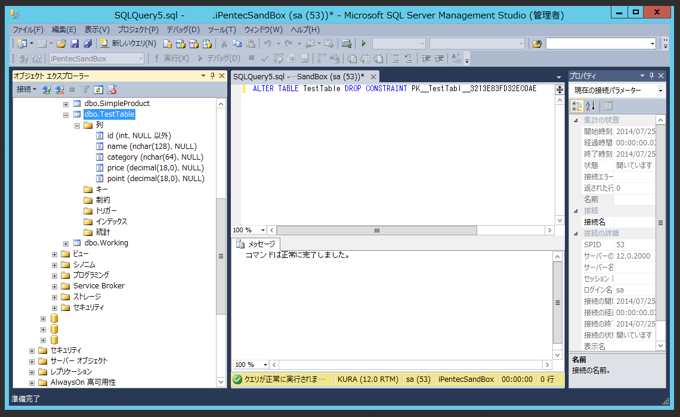Screen dimensions: 680x417
Task: Select the Indexes (インデックス) folder
Action: (111, 222)
